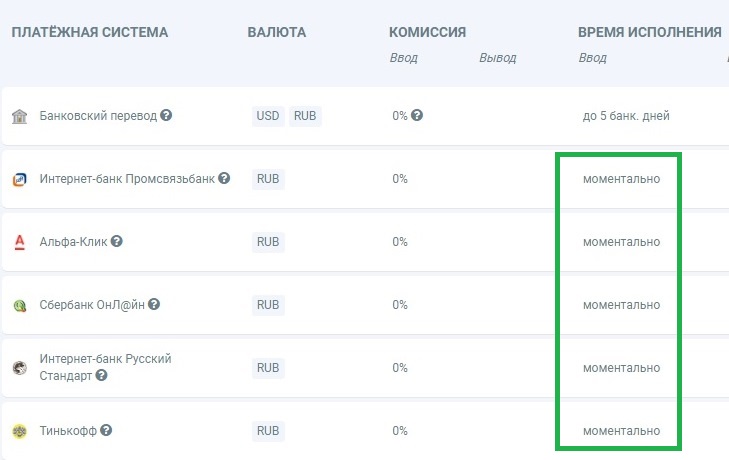Viewport: 729px width, 460px height.
Task: Click help icon next to bank transfer 0% commission
Action: pyautogui.click(x=417, y=115)
